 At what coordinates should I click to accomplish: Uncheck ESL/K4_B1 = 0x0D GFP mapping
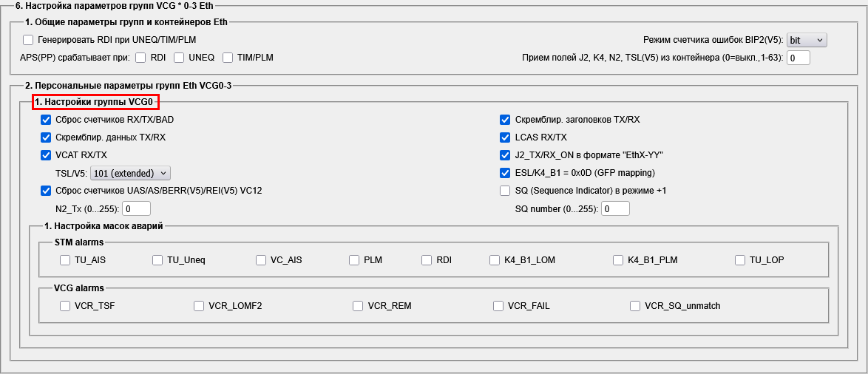coord(505,173)
